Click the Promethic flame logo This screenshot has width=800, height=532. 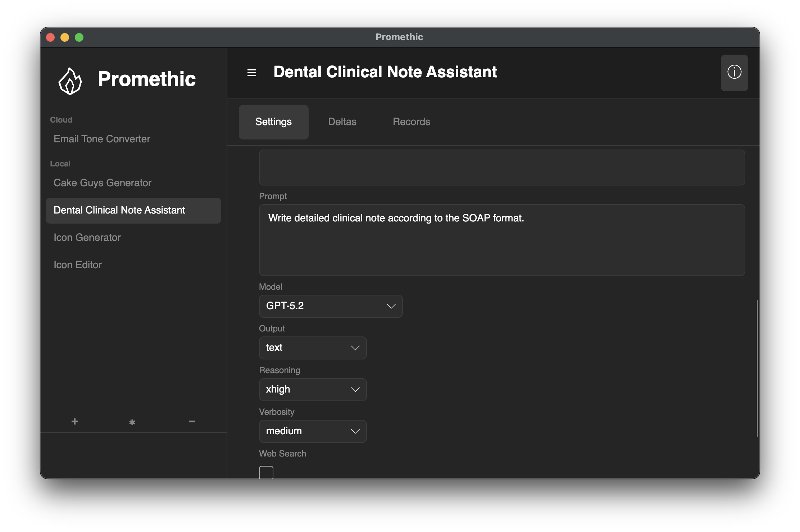(70, 81)
